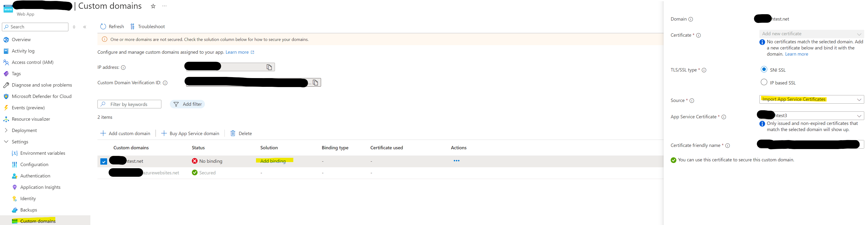Click the sort arrows beside sidebar search
The height and width of the screenshot is (225, 868).
pyautogui.click(x=74, y=27)
